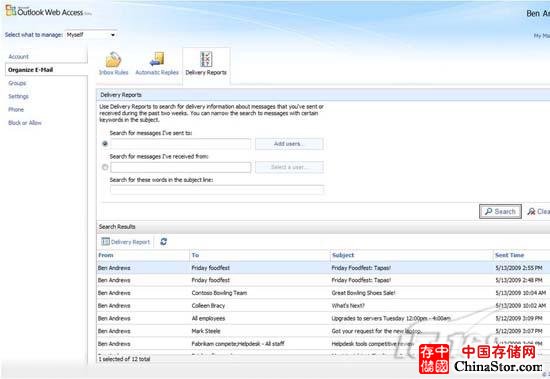The height and width of the screenshot is (379, 550).
Task: Select the row sent 5/13/2009 2:48 PM
Action: (323, 280)
